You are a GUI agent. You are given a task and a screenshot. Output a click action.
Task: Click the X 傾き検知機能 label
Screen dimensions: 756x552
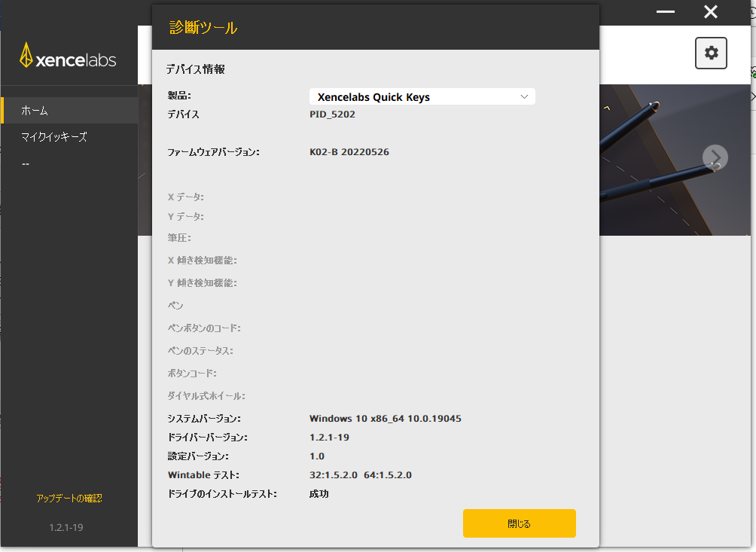(x=202, y=261)
